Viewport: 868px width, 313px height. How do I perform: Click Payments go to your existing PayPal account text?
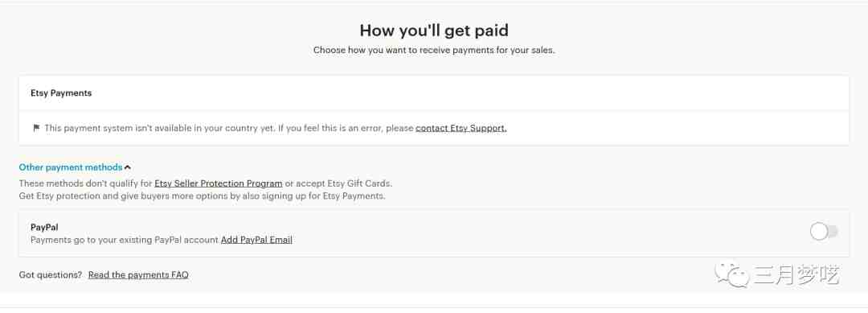coord(125,240)
